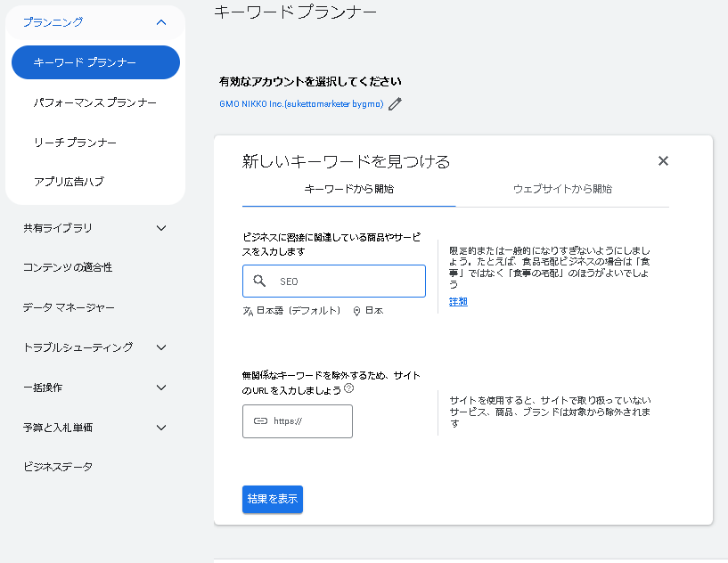Click the link icon in the URL field
The height and width of the screenshot is (563, 728).
260,421
